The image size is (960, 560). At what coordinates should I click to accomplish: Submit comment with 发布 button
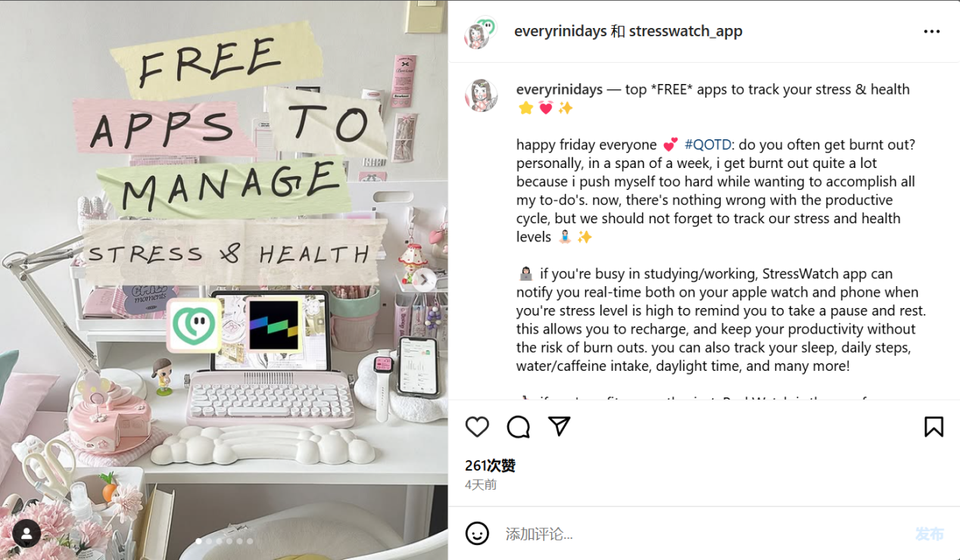pyautogui.click(x=930, y=534)
